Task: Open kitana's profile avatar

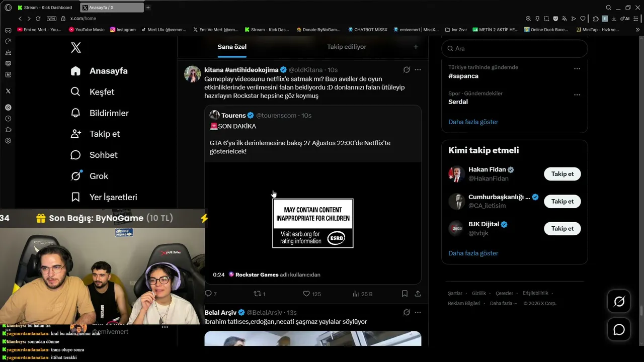Action: 192,74
